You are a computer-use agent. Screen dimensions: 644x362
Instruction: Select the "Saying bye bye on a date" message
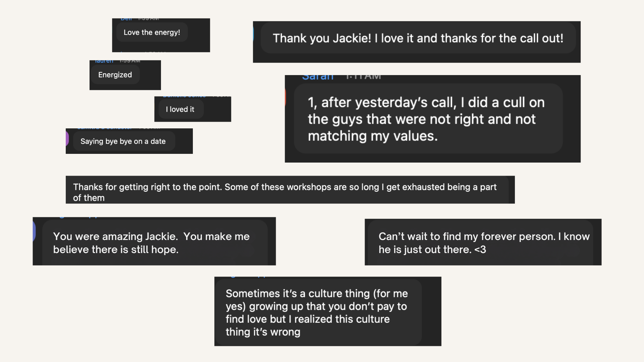point(123,141)
